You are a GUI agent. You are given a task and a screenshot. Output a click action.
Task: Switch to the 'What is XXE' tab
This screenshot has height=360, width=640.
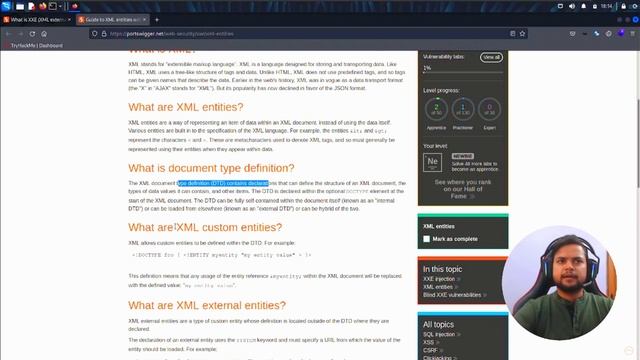37,20
